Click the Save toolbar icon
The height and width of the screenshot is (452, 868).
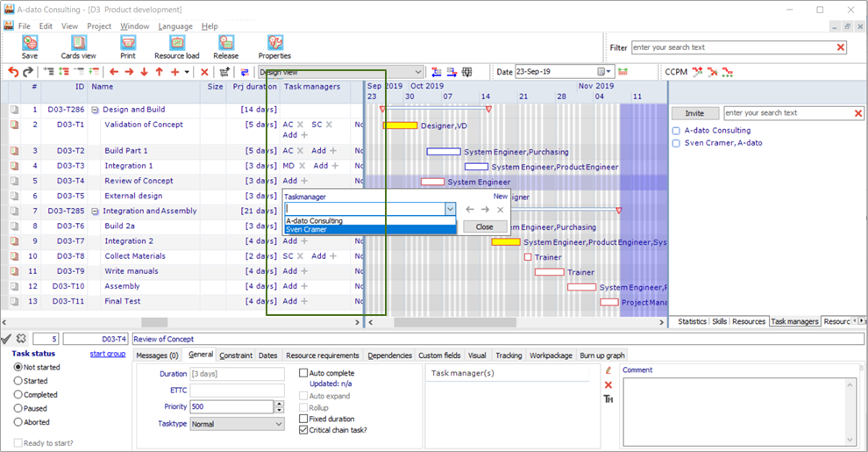point(30,43)
